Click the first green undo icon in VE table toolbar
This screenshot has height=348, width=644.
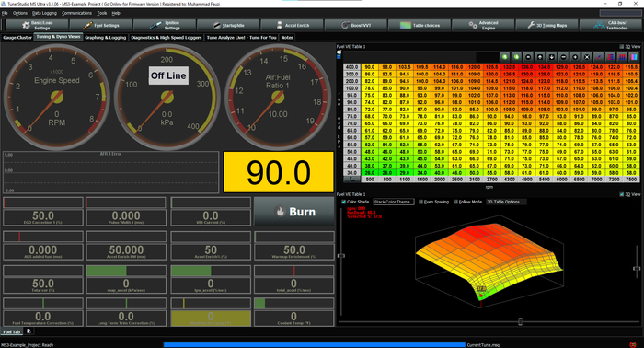505,57
